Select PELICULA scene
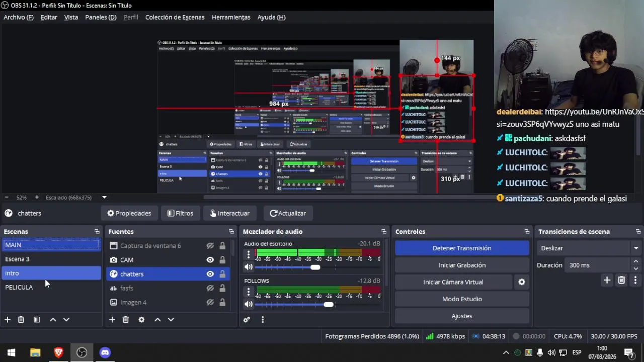 tap(51, 287)
